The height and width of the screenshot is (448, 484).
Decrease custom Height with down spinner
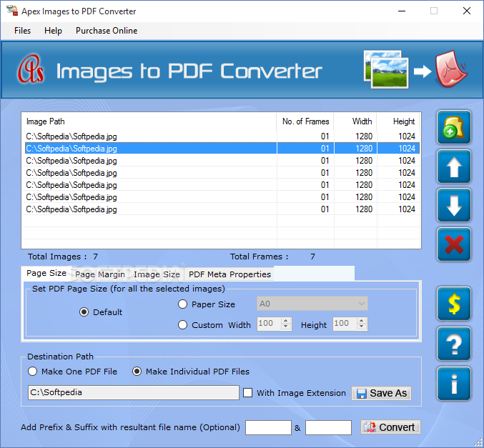362,327
